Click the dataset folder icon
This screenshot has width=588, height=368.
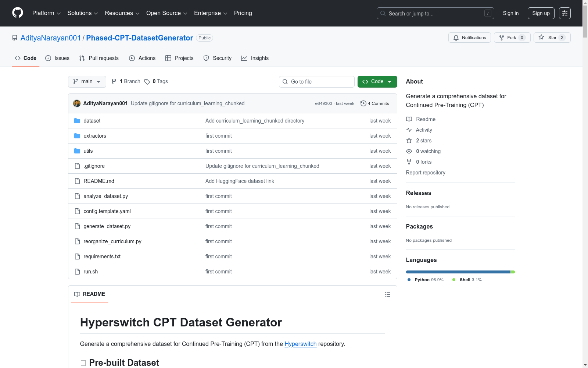[x=77, y=121]
